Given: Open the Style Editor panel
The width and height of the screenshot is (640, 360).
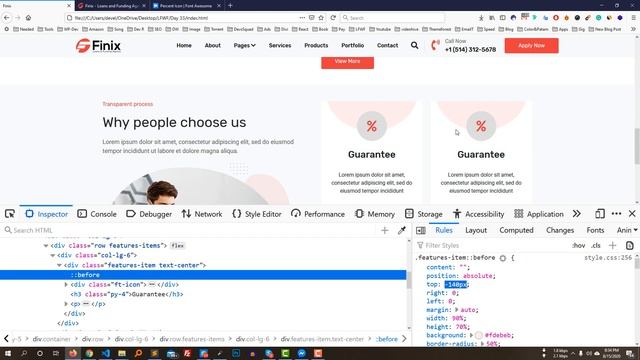Looking at the screenshot, I should click(257, 214).
